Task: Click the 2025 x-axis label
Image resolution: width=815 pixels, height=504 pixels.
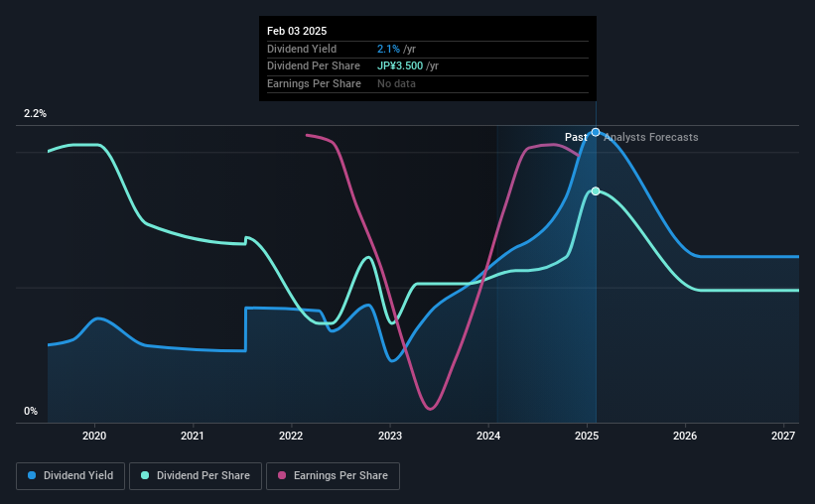Action: tap(587, 436)
